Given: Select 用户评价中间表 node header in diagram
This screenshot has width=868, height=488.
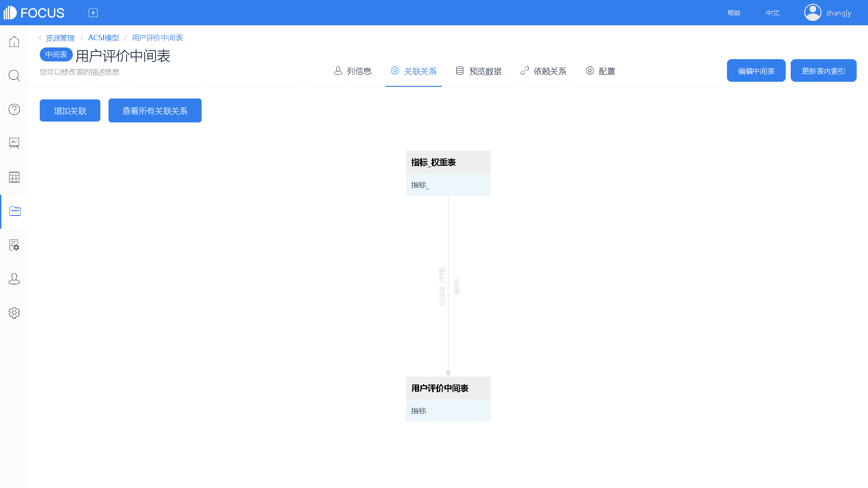Looking at the screenshot, I should click(448, 388).
